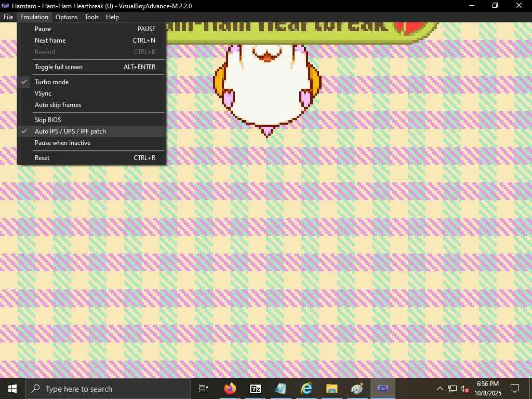
Task: Open the Windows Start menu
Action: pyautogui.click(x=12, y=389)
